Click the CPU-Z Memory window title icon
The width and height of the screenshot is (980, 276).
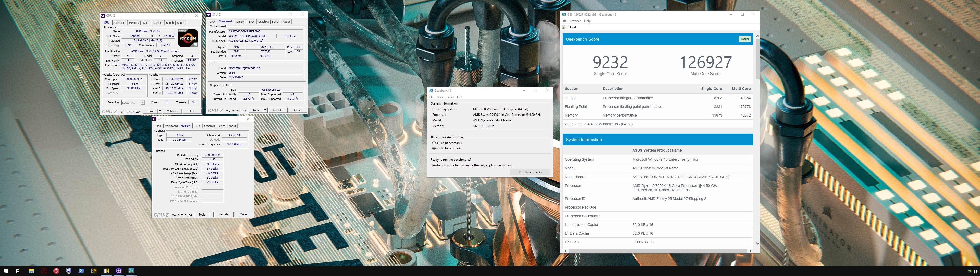click(x=154, y=119)
